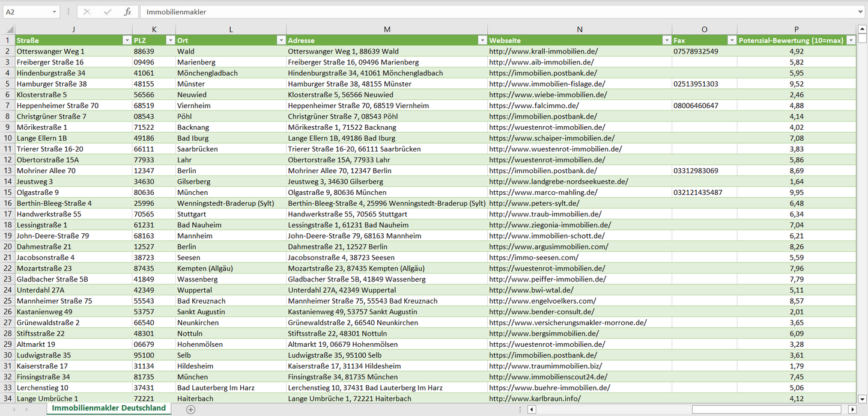The width and height of the screenshot is (868, 416).
Task: Open the Webseite column filter dropdown
Action: (666, 40)
